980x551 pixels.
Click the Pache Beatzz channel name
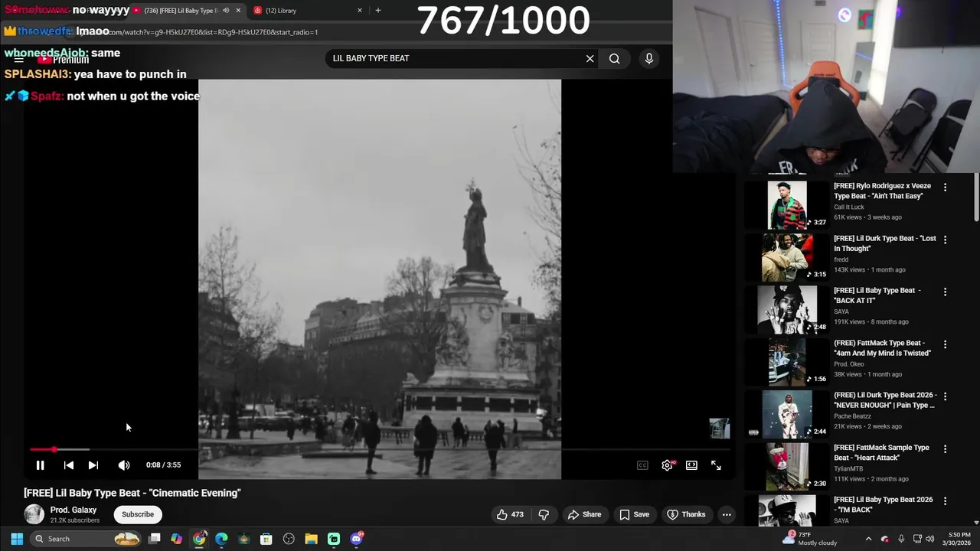tap(852, 416)
